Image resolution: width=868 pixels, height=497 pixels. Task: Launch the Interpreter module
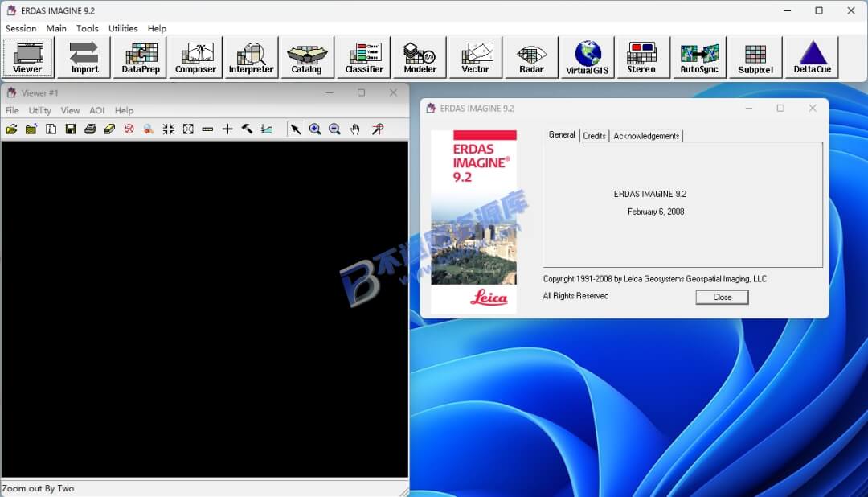click(x=252, y=57)
